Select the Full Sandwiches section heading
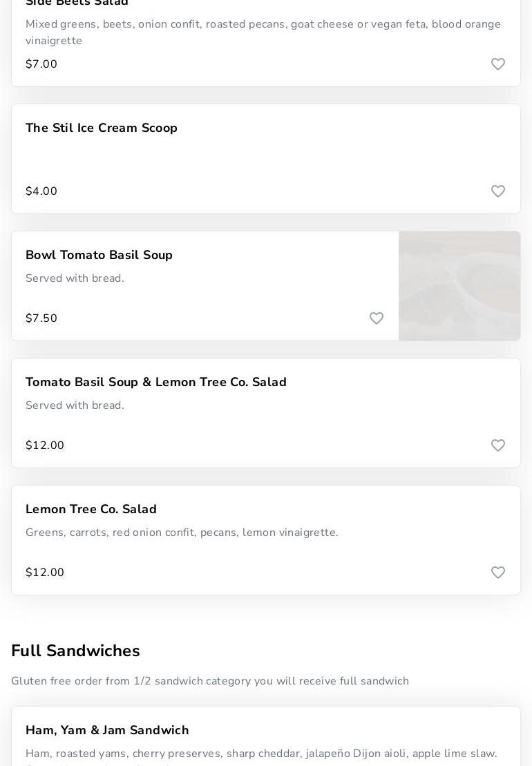 pos(75,651)
